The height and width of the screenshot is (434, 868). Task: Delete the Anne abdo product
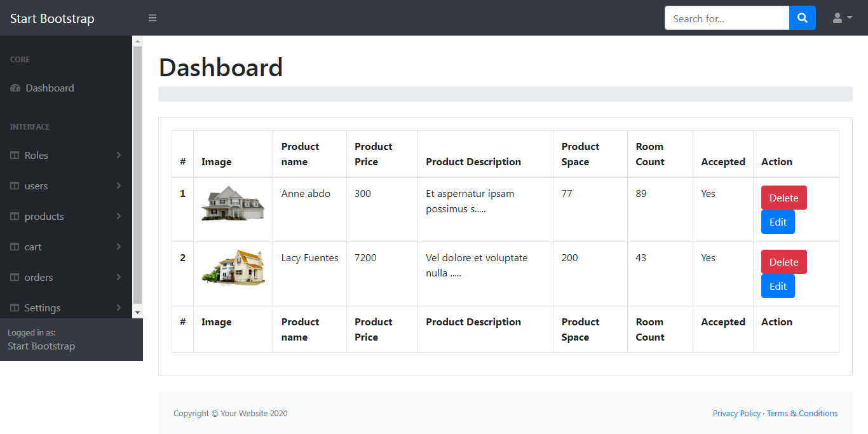pyautogui.click(x=784, y=198)
